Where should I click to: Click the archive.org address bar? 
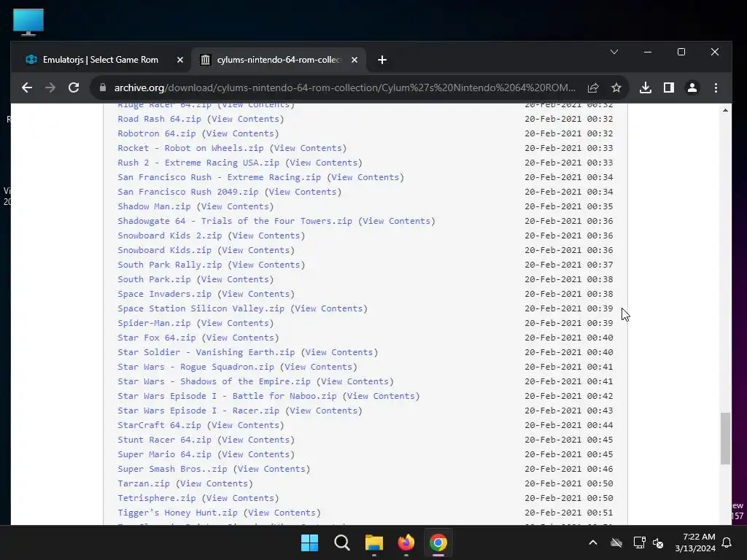point(345,87)
